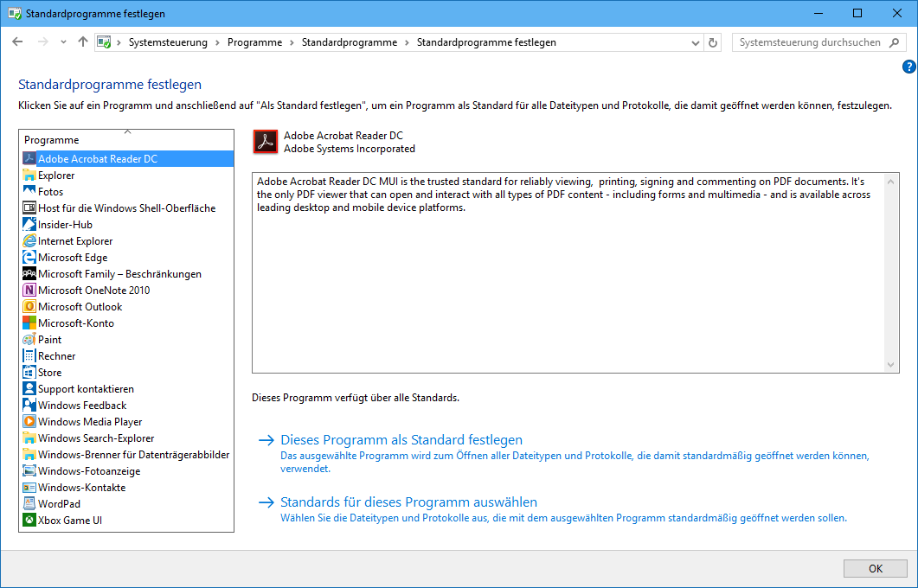The width and height of the screenshot is (918, 588).
Task: Click the OK button
Action: pos(876,569)
